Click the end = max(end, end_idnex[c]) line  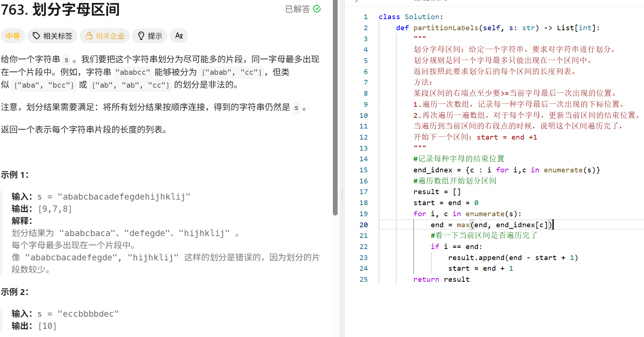pos(492,225)
